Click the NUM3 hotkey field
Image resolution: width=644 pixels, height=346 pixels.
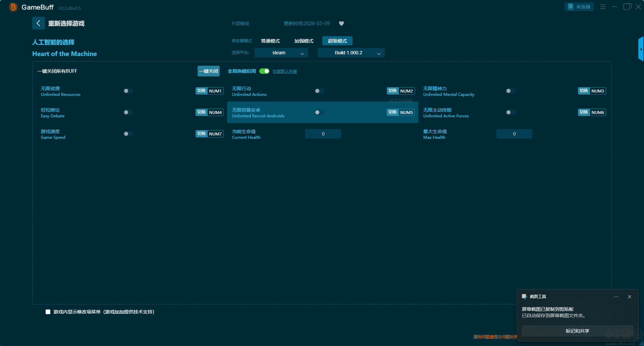(598, 91)
